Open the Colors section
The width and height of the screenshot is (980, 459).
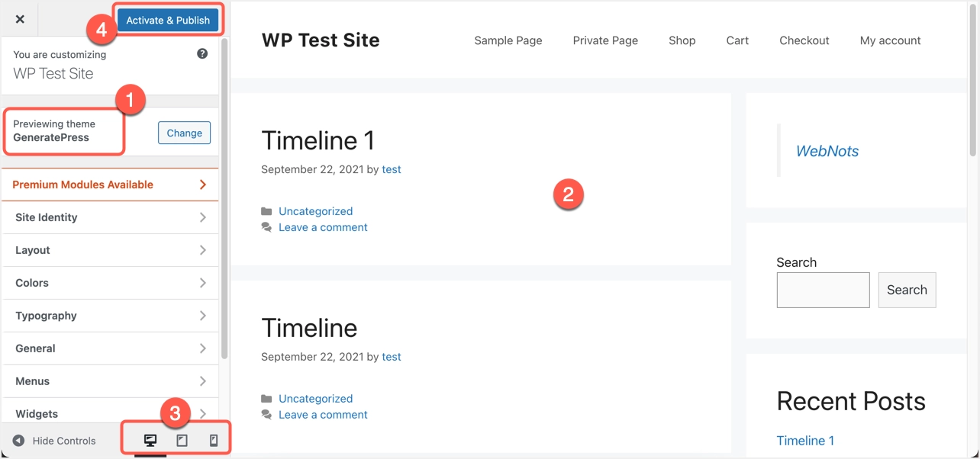pyautogui.click(x=111, y=283)
